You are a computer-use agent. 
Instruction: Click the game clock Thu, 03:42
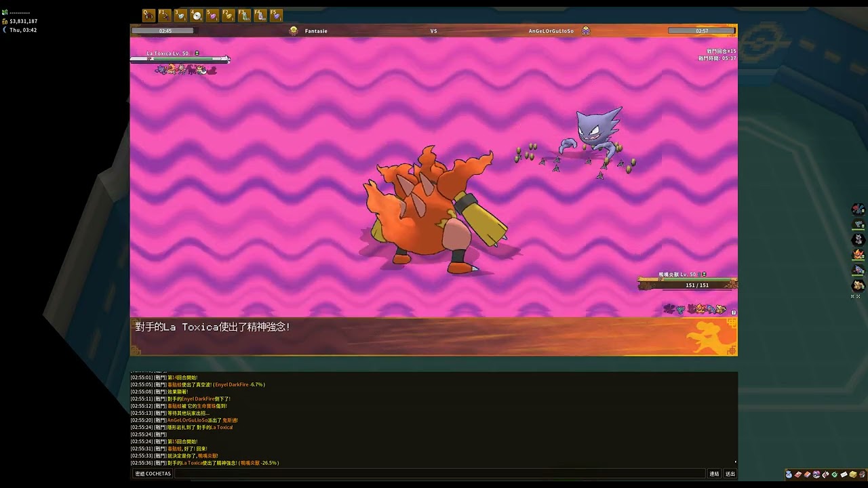click(x=23, y=30)
